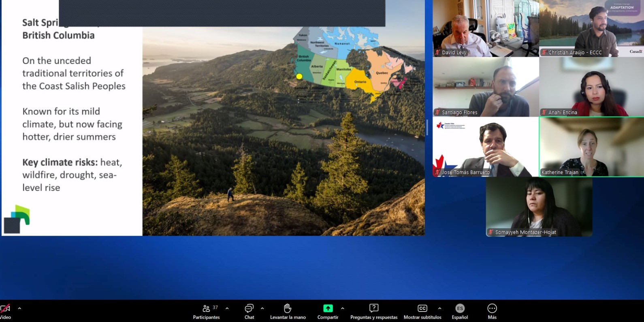644x322 pixels.
Task: Select David Levy's video tile
Action: (486, 28)
